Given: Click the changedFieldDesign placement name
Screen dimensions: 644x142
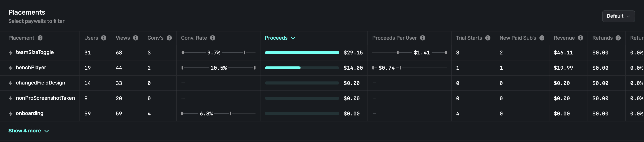Looking at the screenshot, I should click(40, 83).
